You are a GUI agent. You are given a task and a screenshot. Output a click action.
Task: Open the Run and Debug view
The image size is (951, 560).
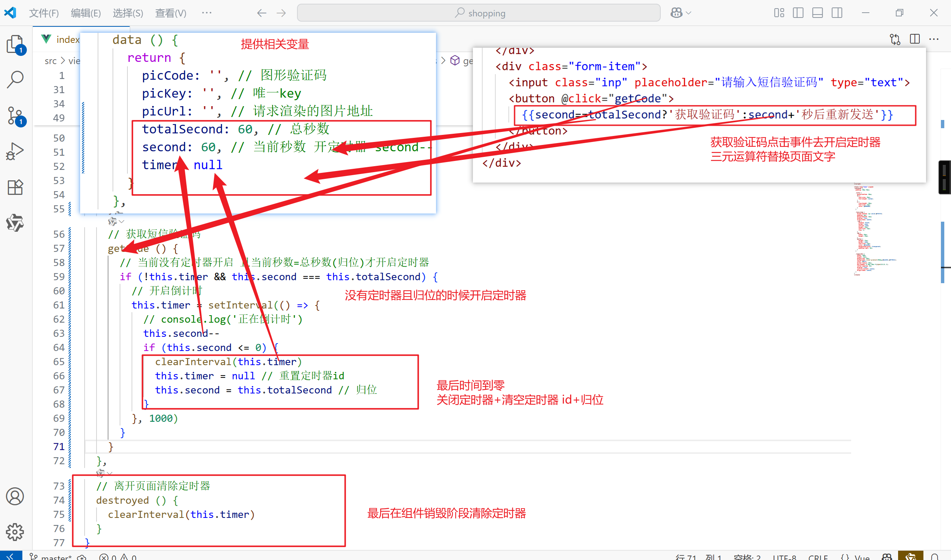click(15, 151)
